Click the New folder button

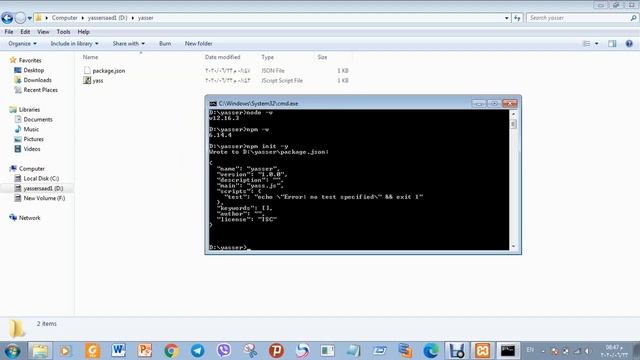click(198, 43)
